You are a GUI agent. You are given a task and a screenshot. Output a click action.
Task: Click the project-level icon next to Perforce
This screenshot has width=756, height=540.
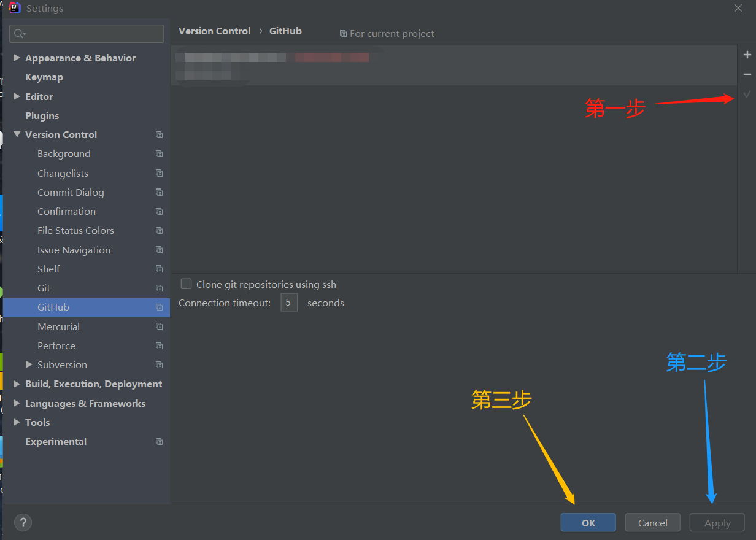[160, 345]
